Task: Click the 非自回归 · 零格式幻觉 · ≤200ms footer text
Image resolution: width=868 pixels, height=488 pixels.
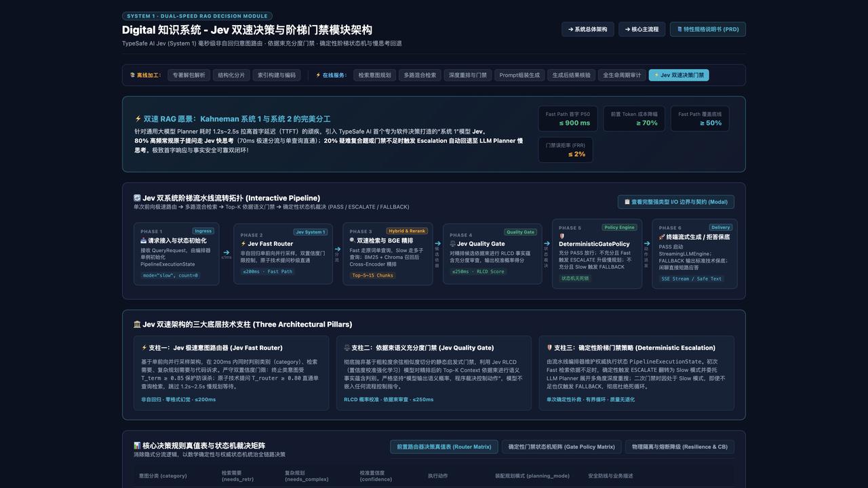Action: (178, 400)
